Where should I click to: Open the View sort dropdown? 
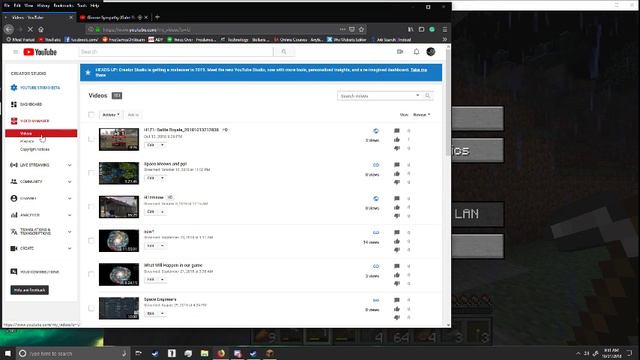pyautogui.click(x=422, y=115)
